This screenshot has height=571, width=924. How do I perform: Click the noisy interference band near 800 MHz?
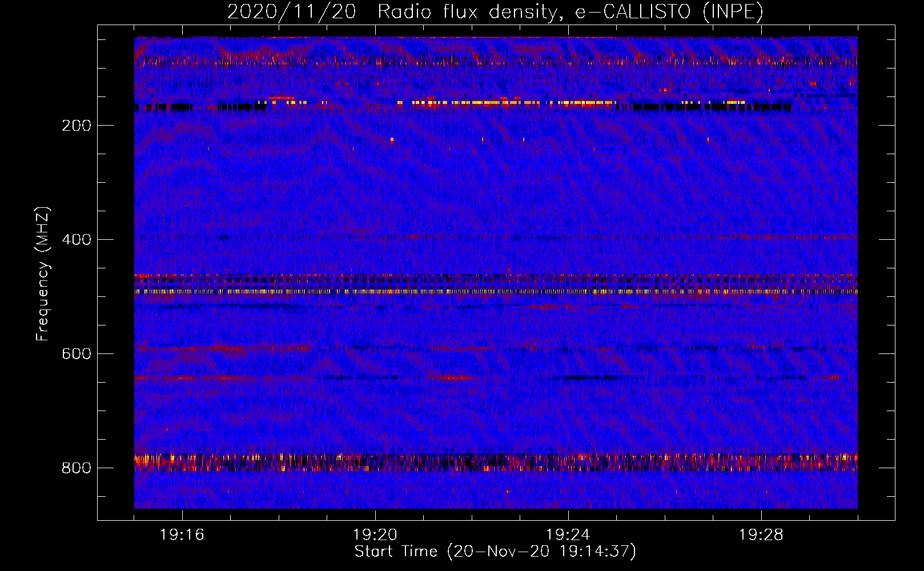click(x=496, y=462)
